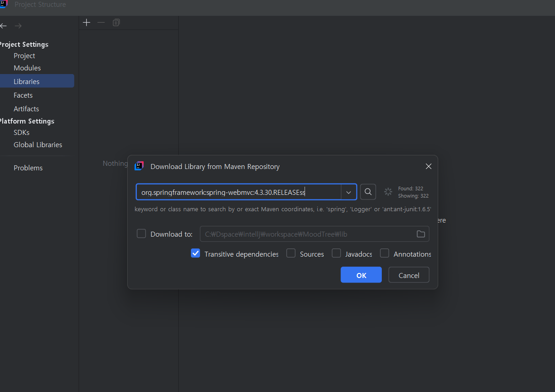
Task: Open the Maven coordinates dropdown arrow
Action: (x=349, y=192)
